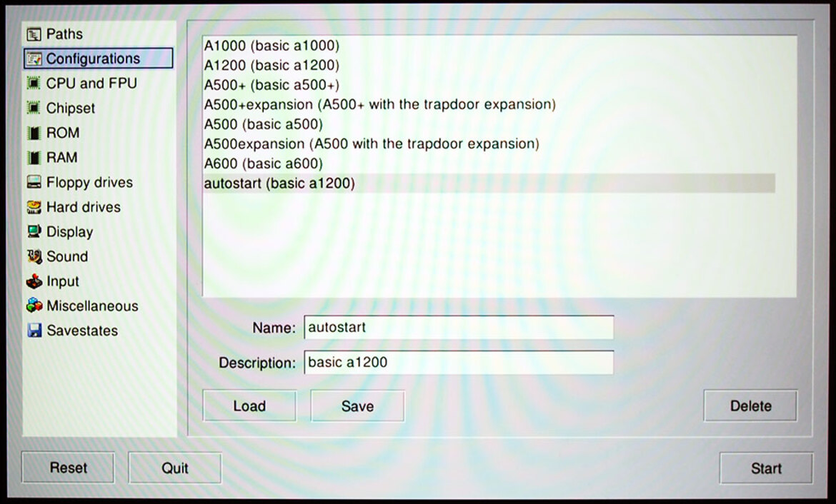This screenshot has width=836, height=504.
Task: Click the RAM icon
Action: pyautogui.click(x=34, y=158)
